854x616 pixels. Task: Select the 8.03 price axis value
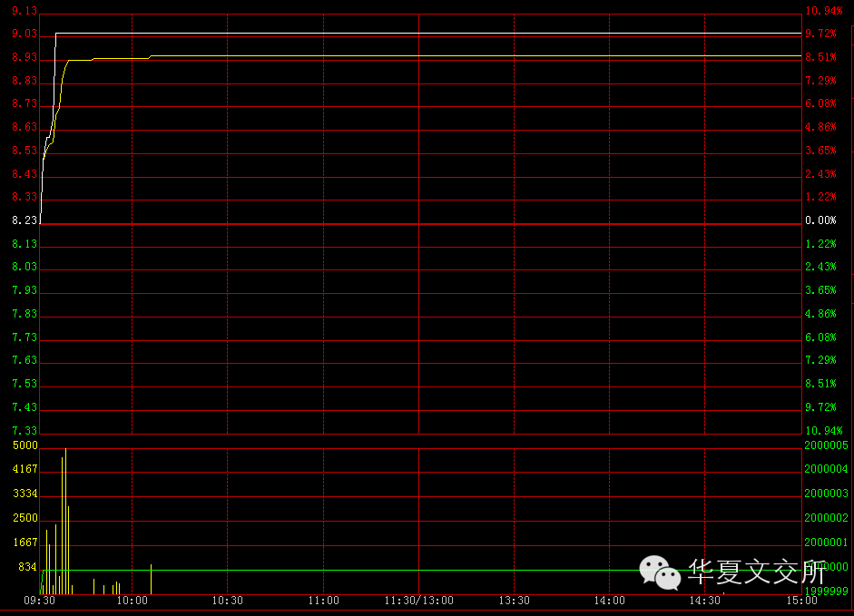click(25, 267)
